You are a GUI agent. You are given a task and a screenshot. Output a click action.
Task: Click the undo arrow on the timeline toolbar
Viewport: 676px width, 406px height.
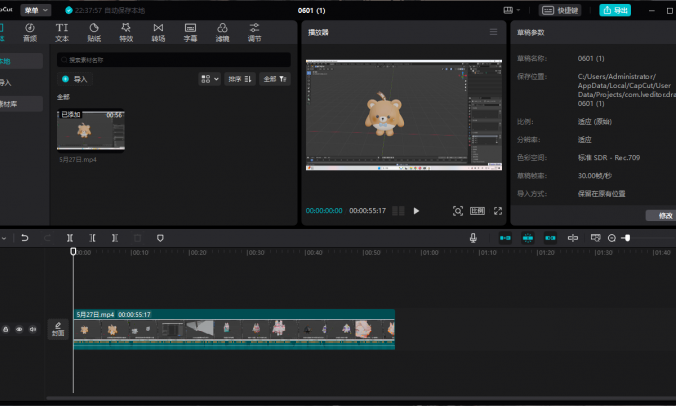tap(25, 238)
